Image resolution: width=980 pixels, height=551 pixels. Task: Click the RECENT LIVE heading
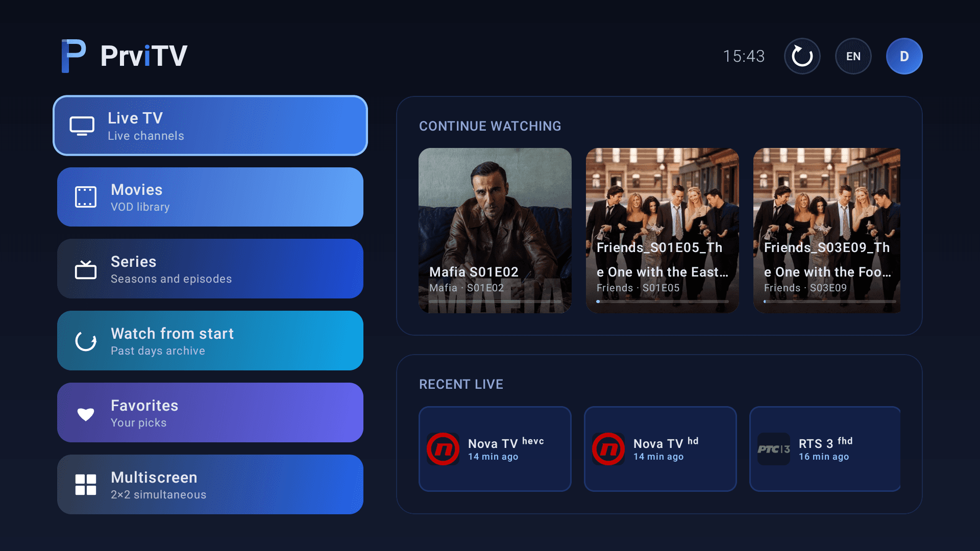(x=461, y=384)
